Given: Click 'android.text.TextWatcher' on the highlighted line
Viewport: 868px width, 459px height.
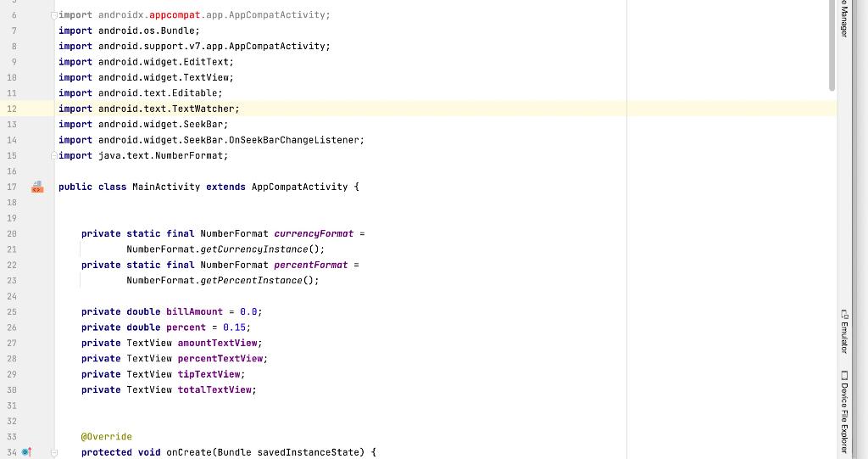Looking at the screenshot, I should pyautogui.click(x=166, y=109).
